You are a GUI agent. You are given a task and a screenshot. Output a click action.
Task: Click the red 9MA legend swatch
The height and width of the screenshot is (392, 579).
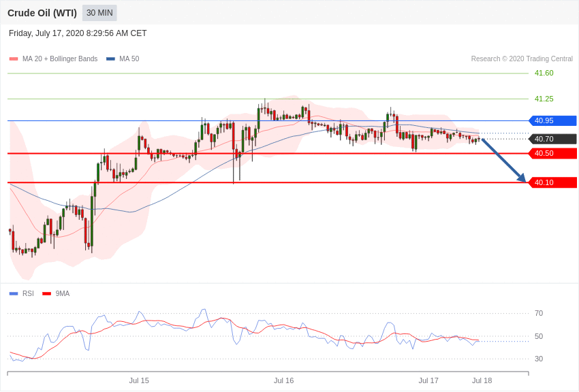click(47, 294)
